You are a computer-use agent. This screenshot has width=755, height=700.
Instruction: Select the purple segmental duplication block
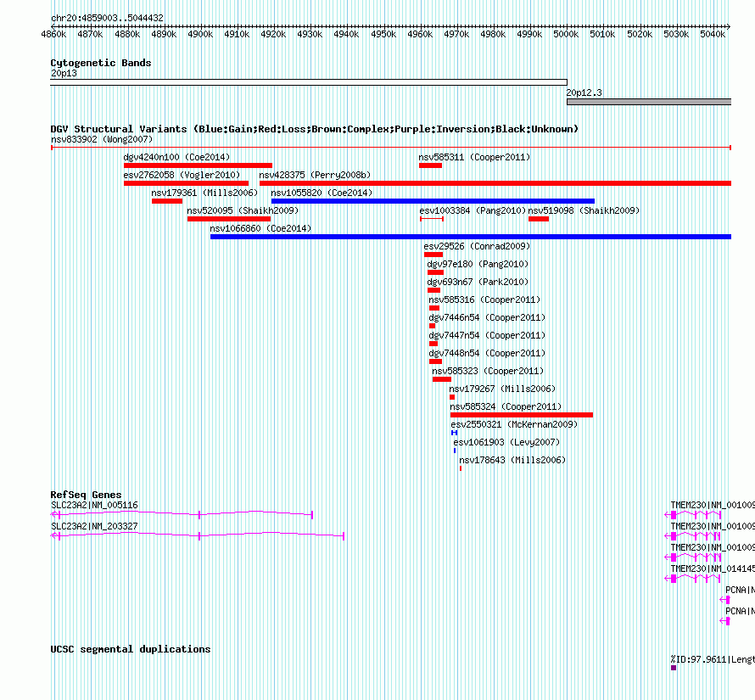click(674, 668)
